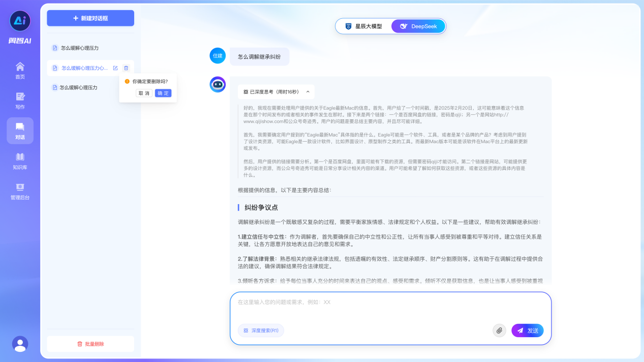This screenshot has width=644, height=362.
Task: Click 批量删除 button
Action: point(90,344)
